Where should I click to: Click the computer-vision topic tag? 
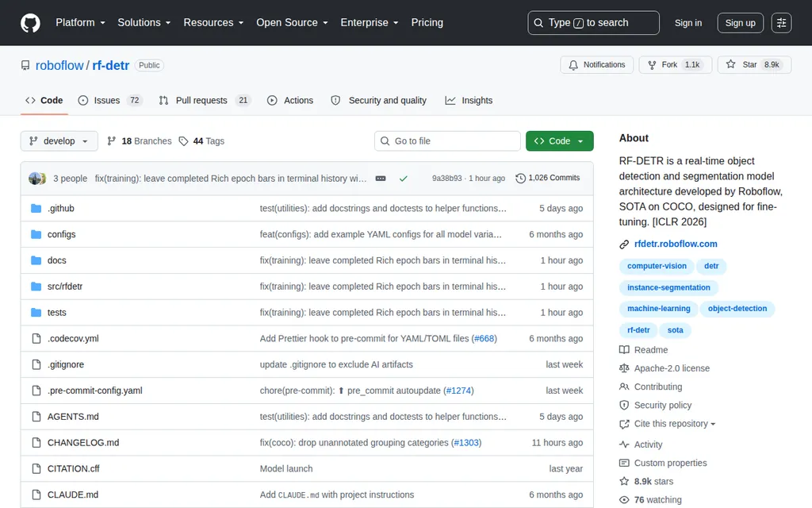pos(657,266)
